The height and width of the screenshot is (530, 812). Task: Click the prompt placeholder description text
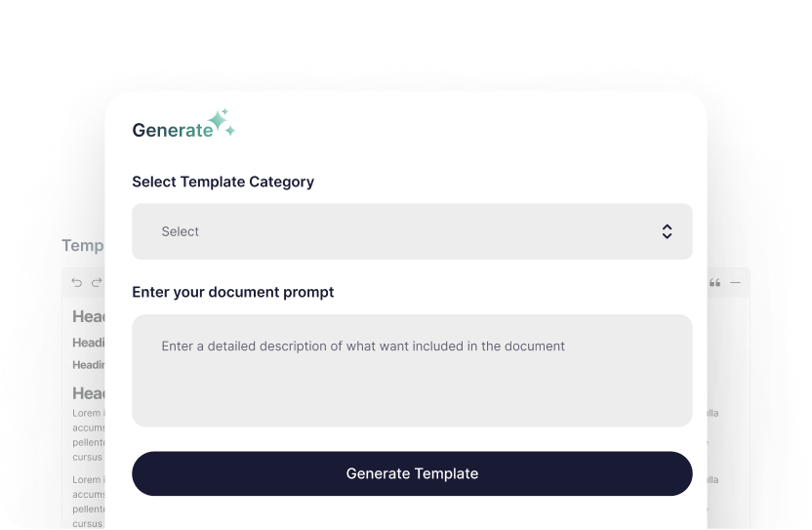363,346
